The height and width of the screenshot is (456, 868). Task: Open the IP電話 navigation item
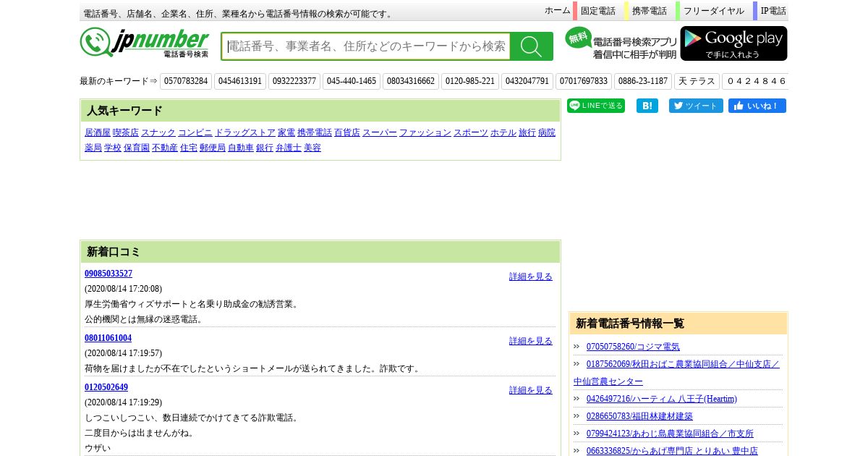pos(773,11)
